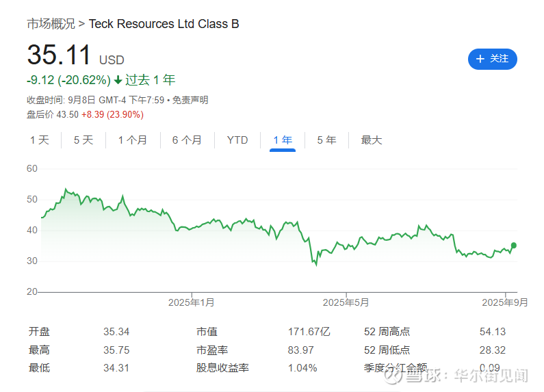544x392 pixels.
Task: Click the -9.12 (-20.62%) change value
Action: [x=68, y=80]
